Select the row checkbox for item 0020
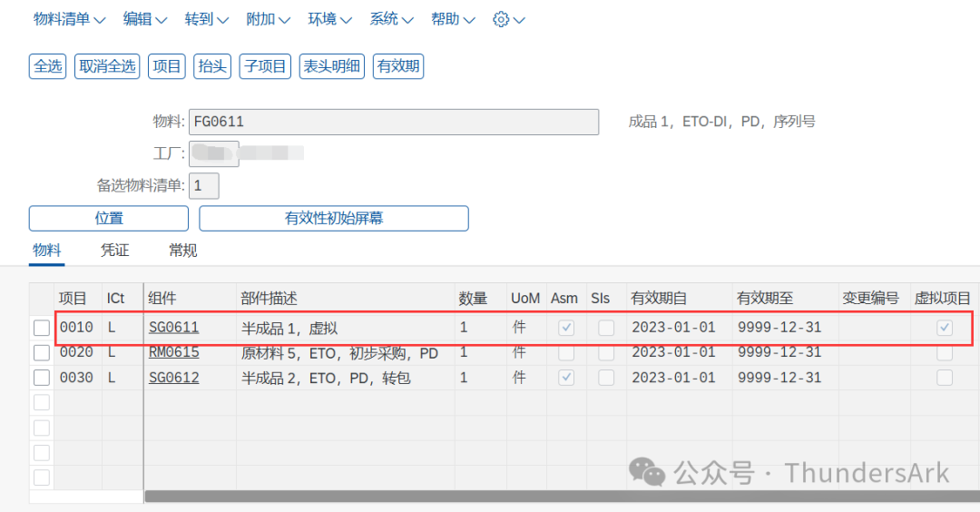This screenshot has height=512, width=980. [x=42, y=352]
